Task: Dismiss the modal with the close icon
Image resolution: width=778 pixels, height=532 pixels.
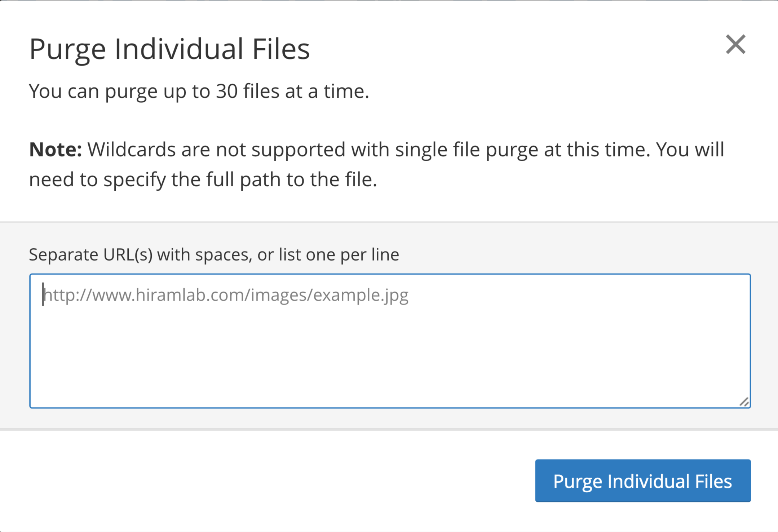Action: (735, 44)
